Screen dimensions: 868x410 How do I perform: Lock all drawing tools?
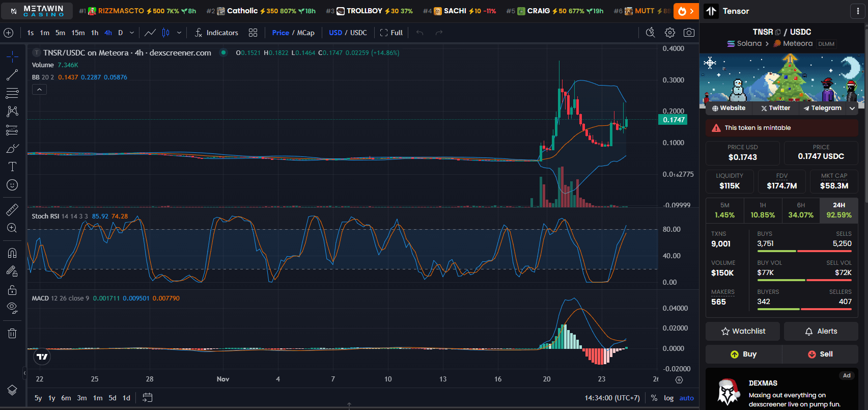(12, 290)
